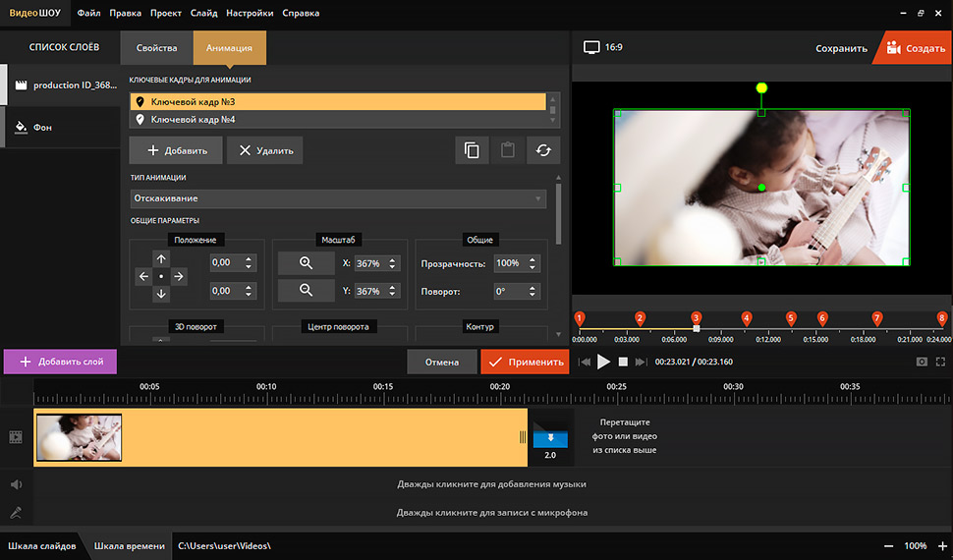Select Ключевой кадр №4 row
953x560 pixels.
(338, 119)
